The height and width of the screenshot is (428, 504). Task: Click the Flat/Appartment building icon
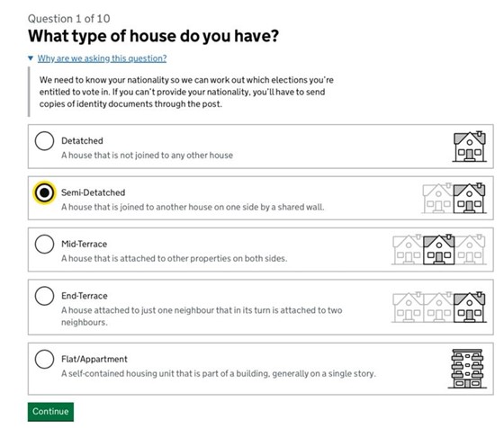(467, 369)
